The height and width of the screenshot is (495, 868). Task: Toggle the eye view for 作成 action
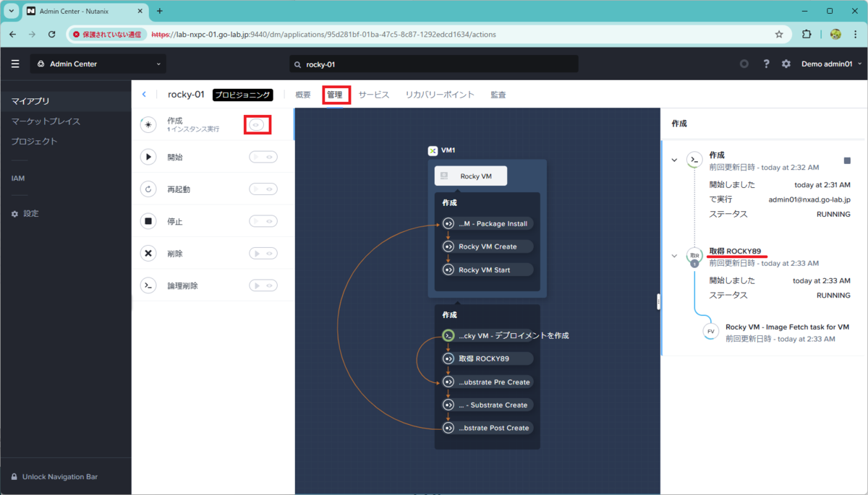point(257,125)
